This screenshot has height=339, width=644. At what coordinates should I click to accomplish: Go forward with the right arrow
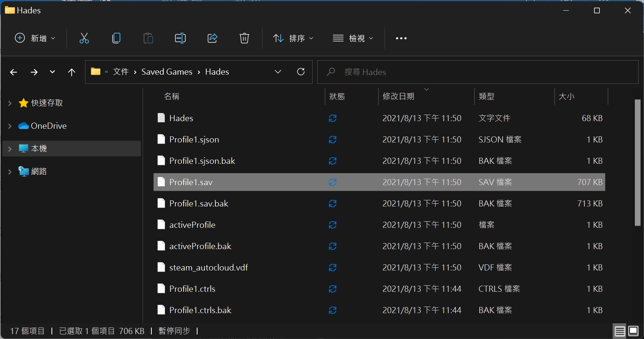pyautogui.click(x=34, y=72)
